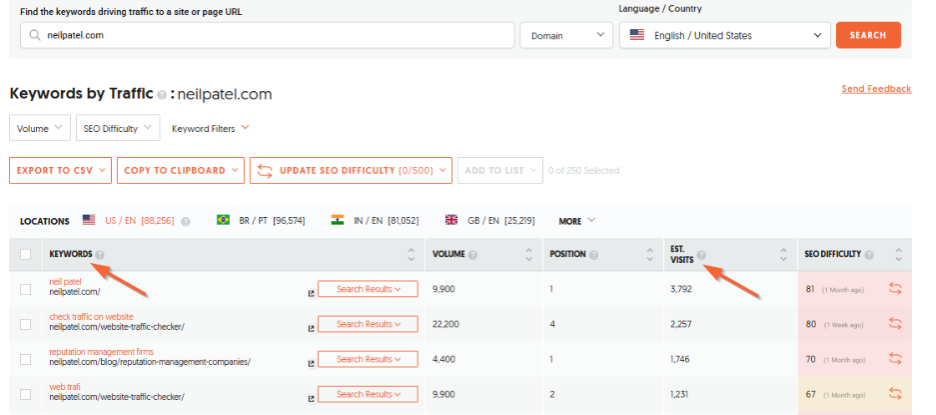Click the help icon next to VOLUME header
The height and width of the screenshot is (415, 936).
(x=473, y=254)
